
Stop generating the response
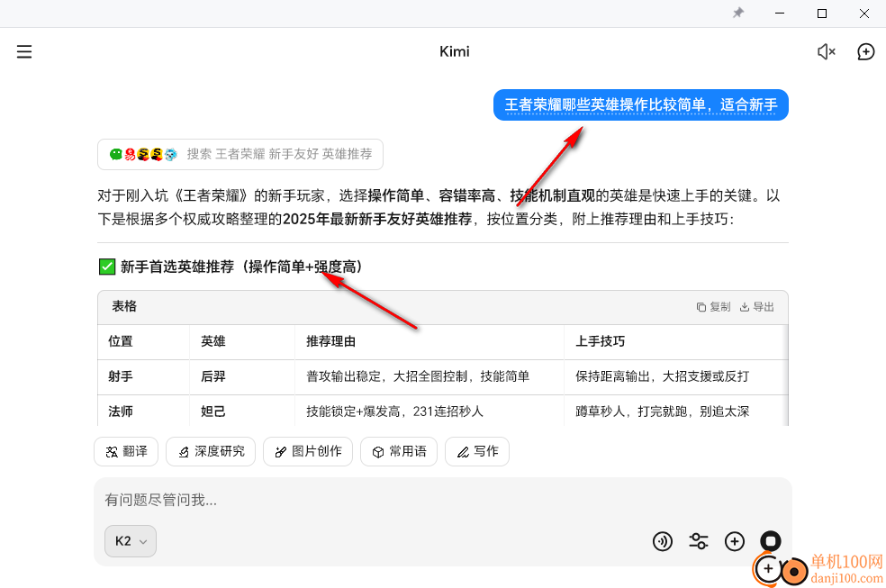771,541
